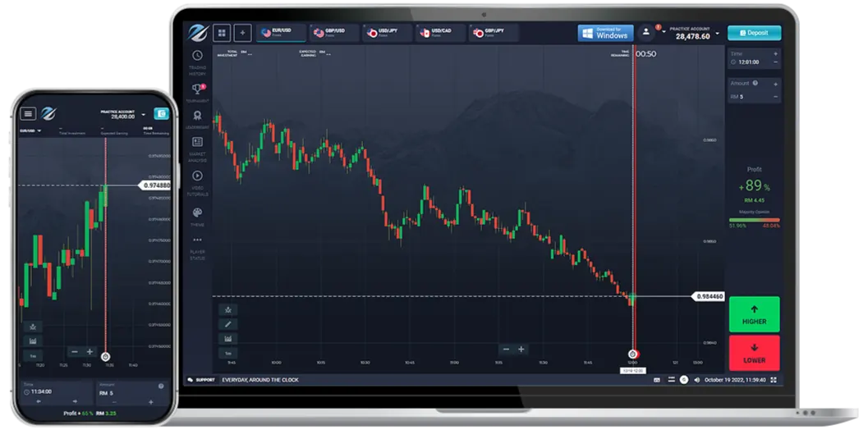Expand the Practice Account dropdown on laptop
Viewport: 868px width, 430px height.
click(718, 34)
